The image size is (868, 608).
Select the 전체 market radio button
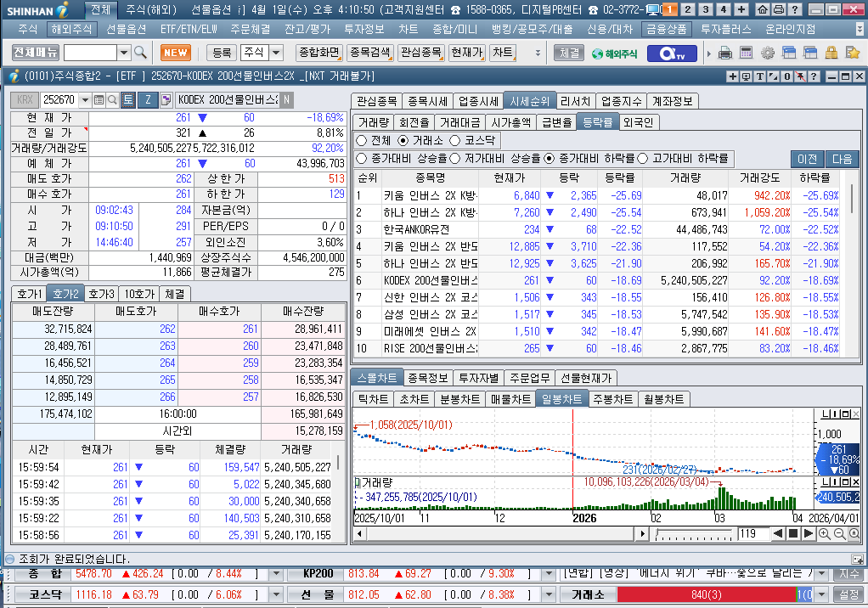pos(362,140)
